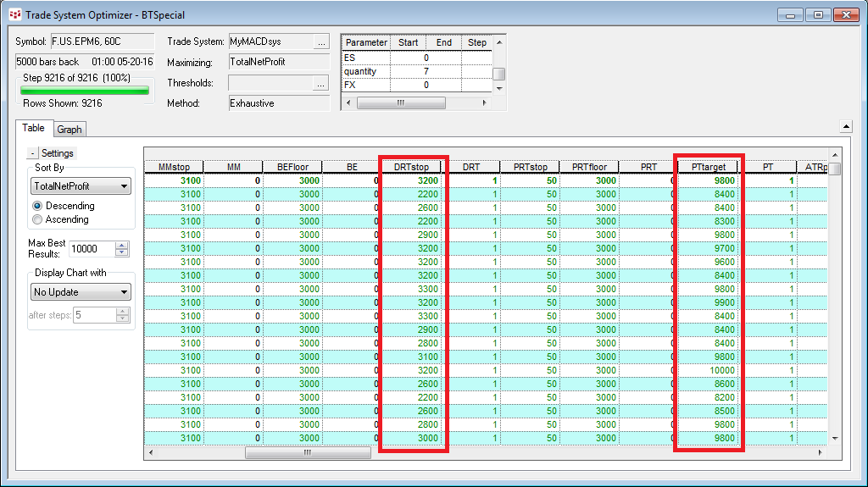
Task: Select the quantity parameter row
Action: coord(417,71)
